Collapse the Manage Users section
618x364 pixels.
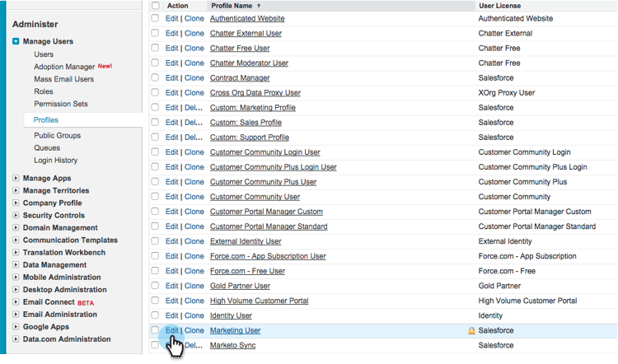coord(16,41)
